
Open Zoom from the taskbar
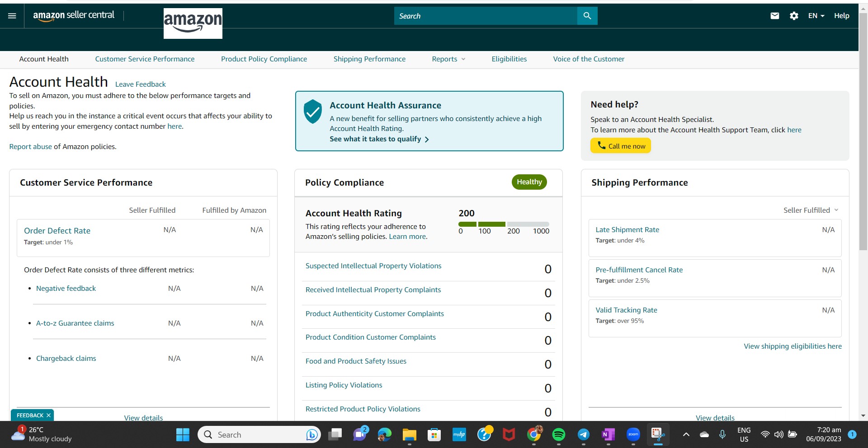click(x=633, y=435)
